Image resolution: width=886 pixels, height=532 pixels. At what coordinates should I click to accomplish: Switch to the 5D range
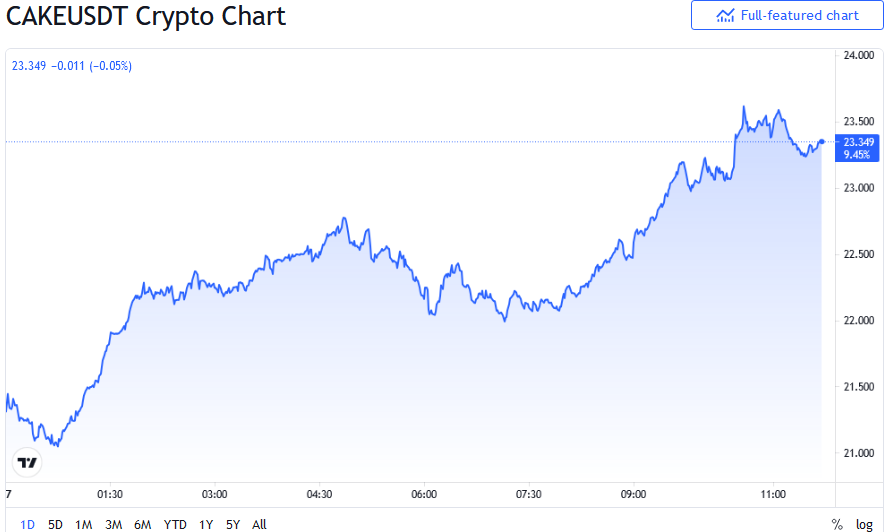[x=56, y=524]
